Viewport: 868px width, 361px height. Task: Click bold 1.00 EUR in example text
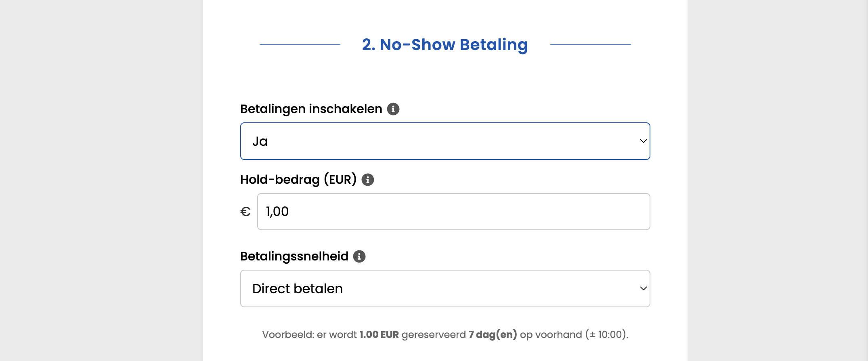(379, 335)
